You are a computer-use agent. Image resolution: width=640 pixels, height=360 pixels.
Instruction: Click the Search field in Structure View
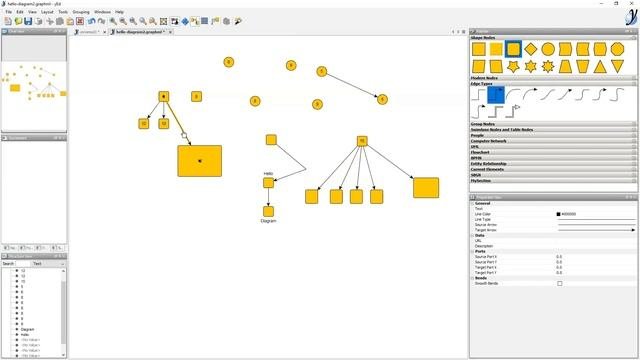coord(23,264)
